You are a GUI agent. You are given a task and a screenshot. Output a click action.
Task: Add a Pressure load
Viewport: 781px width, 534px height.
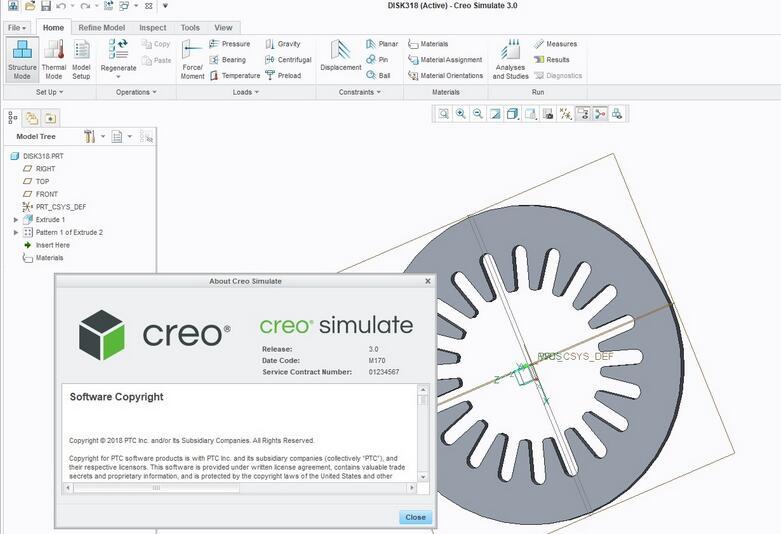[230, 44]
